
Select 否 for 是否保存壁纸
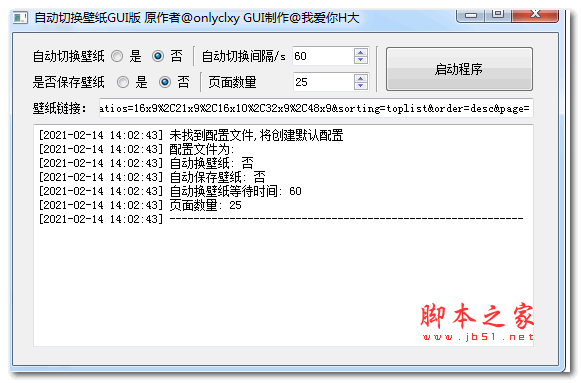click(165, 82)
